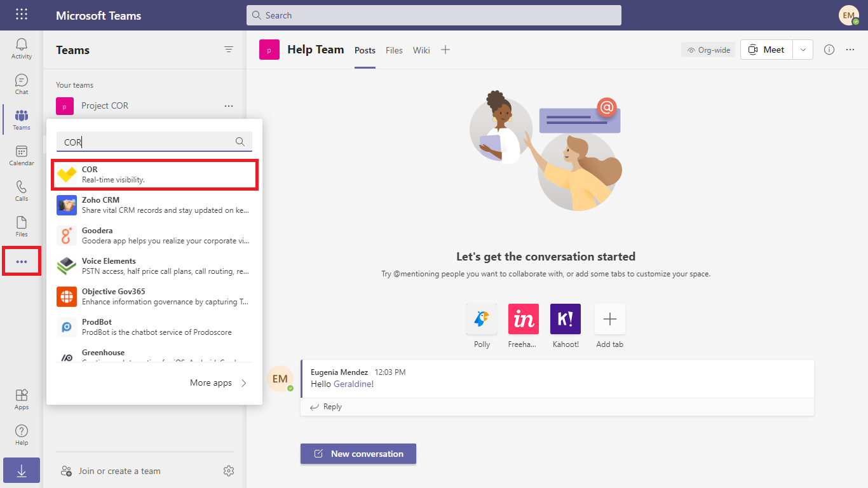The height and width of the screenshot is (488, 868).
Task: Click the filter teams icon
Action: (229, 50)
